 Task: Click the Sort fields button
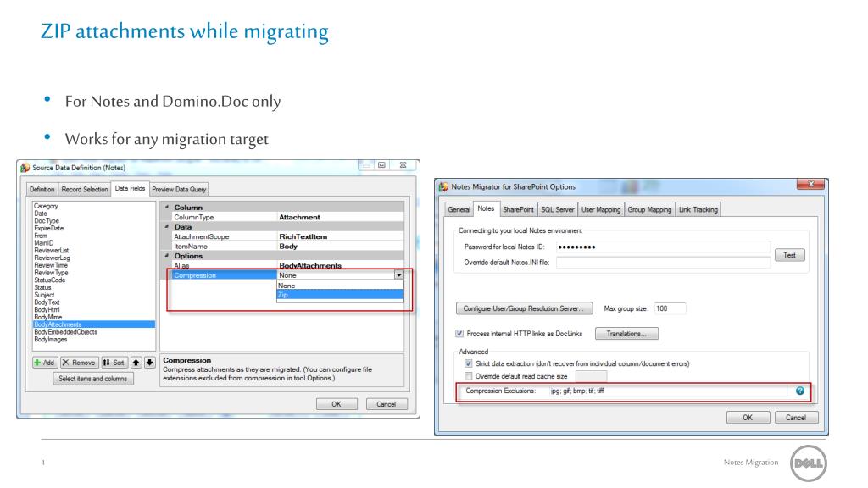114,363
